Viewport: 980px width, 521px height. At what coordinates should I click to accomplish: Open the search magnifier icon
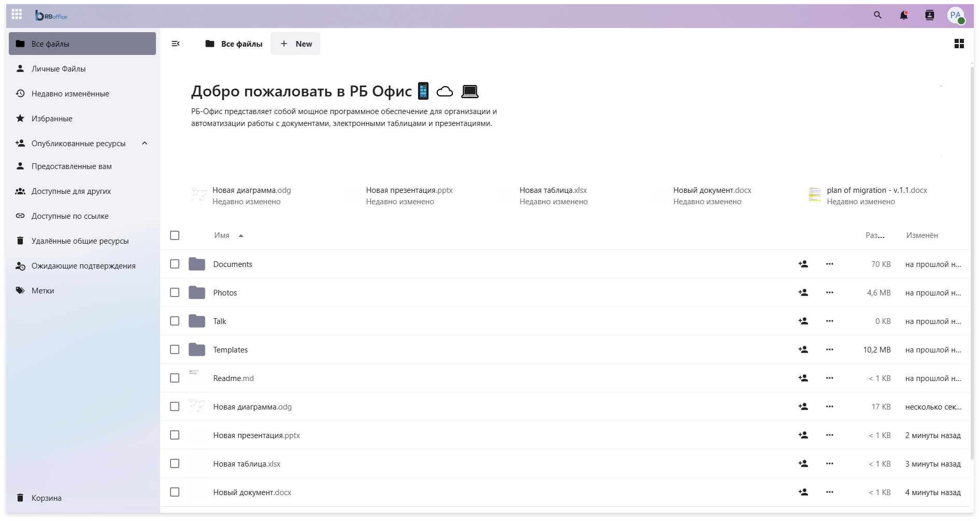click(877, 15)
